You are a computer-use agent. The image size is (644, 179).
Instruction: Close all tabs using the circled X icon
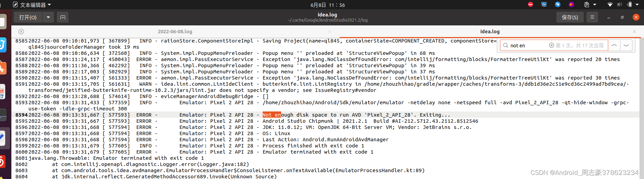point(21,32)
